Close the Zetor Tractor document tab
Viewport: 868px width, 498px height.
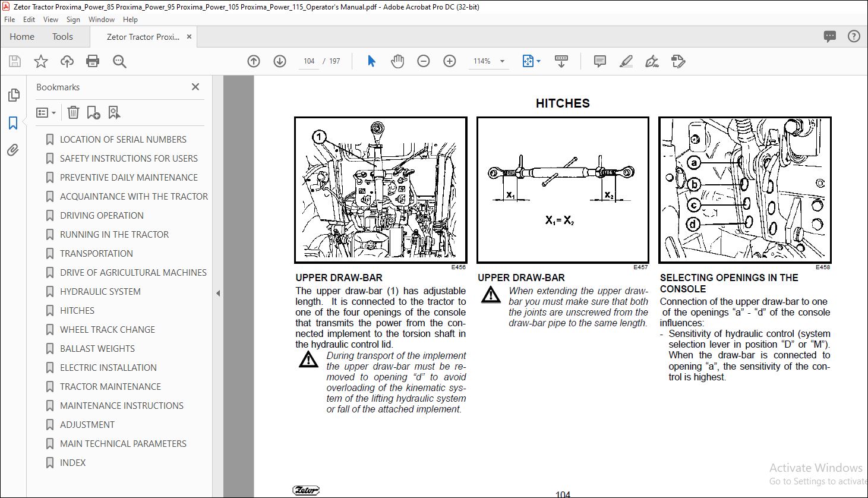pos(190,37)
